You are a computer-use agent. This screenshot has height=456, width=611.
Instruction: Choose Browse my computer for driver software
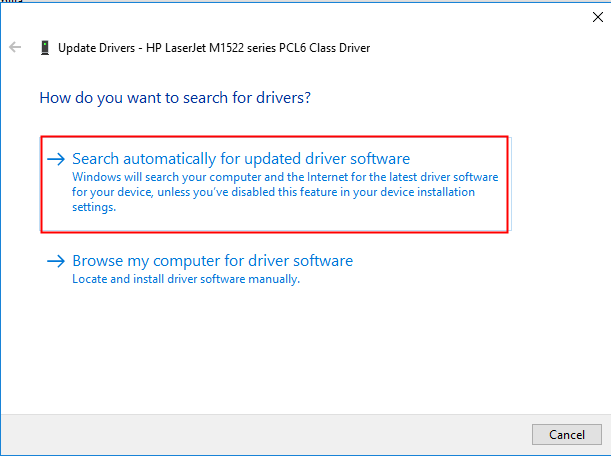coord(212,261)
